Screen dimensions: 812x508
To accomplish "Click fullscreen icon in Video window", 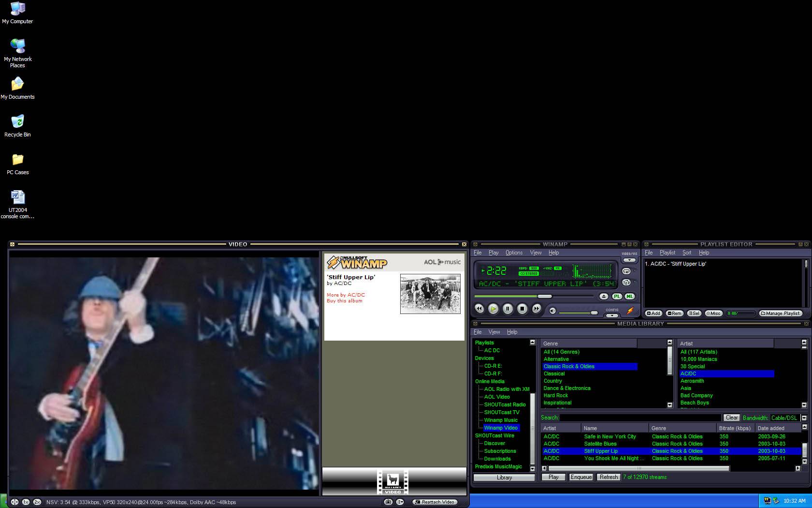I will coord(14,502).
